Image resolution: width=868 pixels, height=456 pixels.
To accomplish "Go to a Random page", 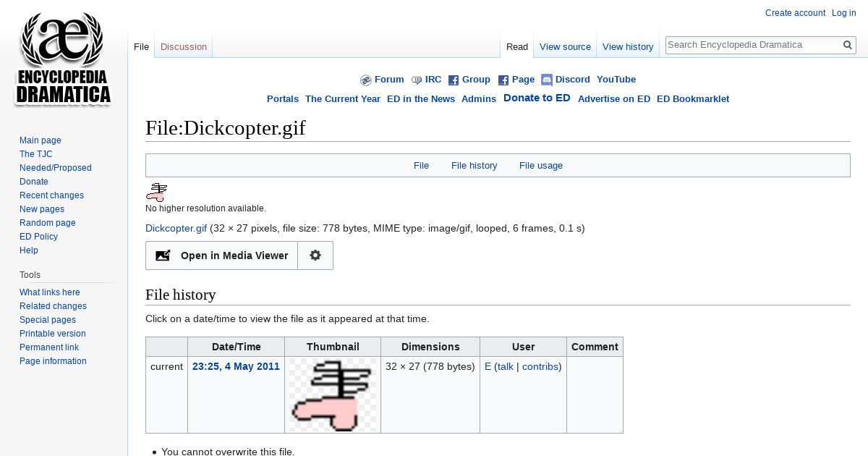I will (x=48, y=223).
